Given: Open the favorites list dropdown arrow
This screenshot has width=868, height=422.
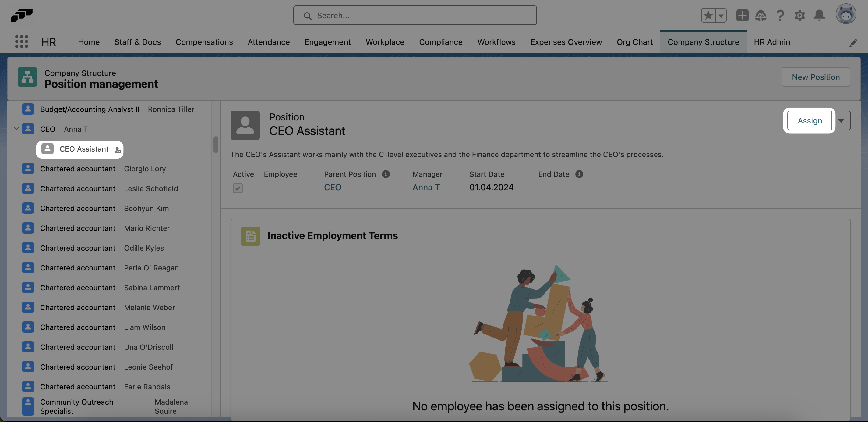Looking at the screenshot, I should 721,15.
